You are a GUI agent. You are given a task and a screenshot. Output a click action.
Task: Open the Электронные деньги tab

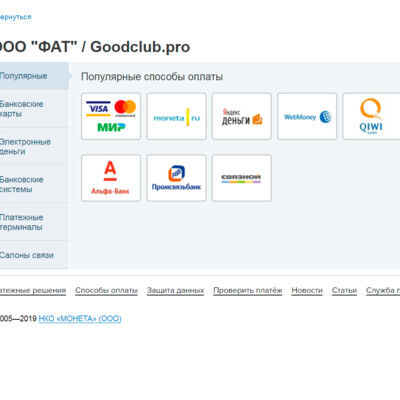point(34,147)
